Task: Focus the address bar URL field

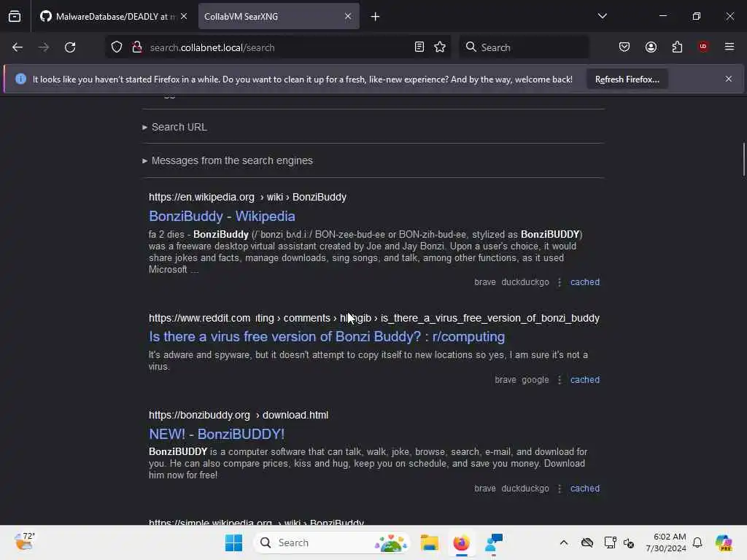Action: coord(279,47)
